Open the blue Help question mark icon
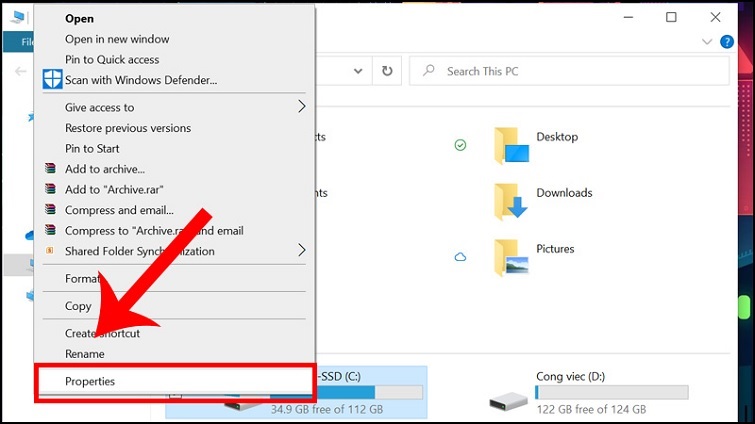This screenshot has height=424, width=755. pos(727,42)
